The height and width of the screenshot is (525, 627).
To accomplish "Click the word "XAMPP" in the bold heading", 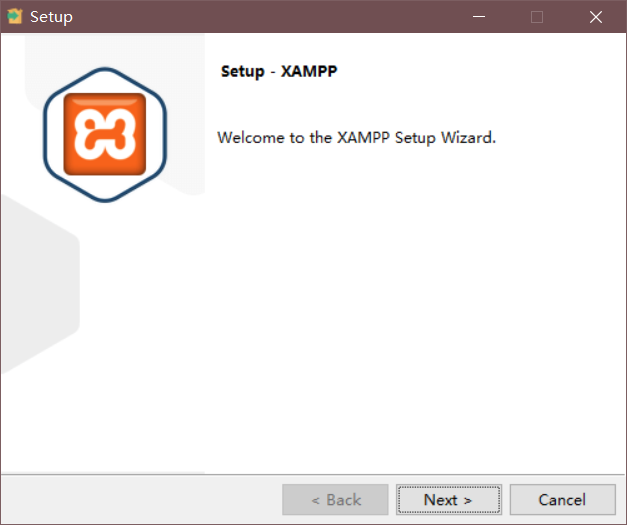I will (x=310, y=73).
